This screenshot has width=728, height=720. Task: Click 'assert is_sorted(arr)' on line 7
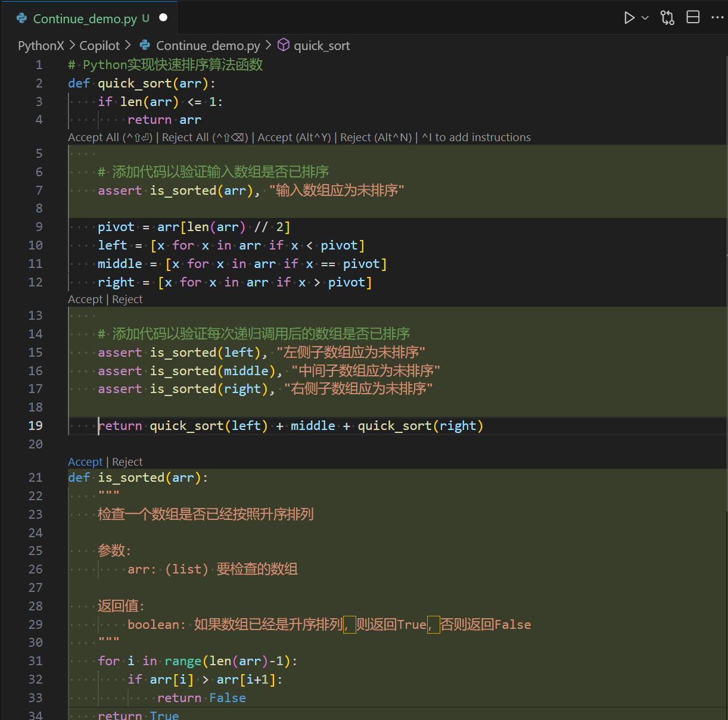point(251,191)
